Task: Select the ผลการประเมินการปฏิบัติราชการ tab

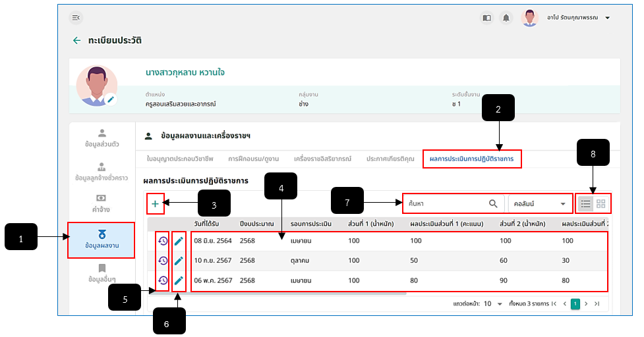Action: click(471, 159)
